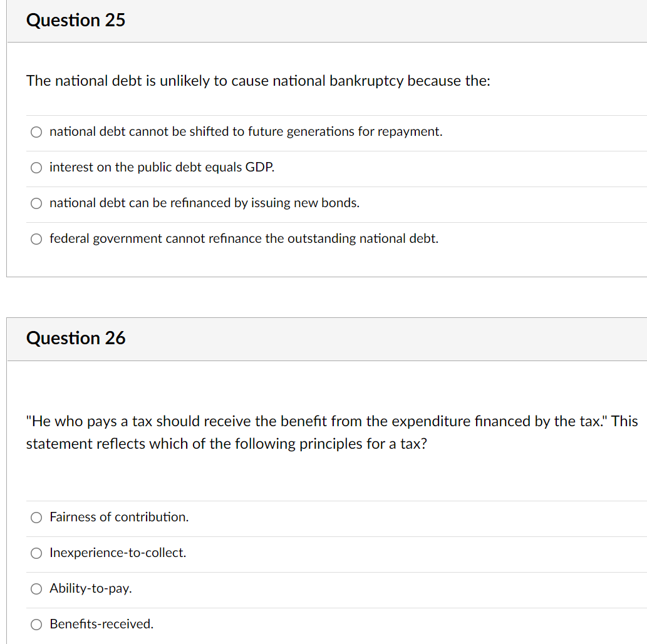This screenshot has width=647, height=644.
Task: Click the text 'Inexperience-to-collect'
Action: point(117,553)
